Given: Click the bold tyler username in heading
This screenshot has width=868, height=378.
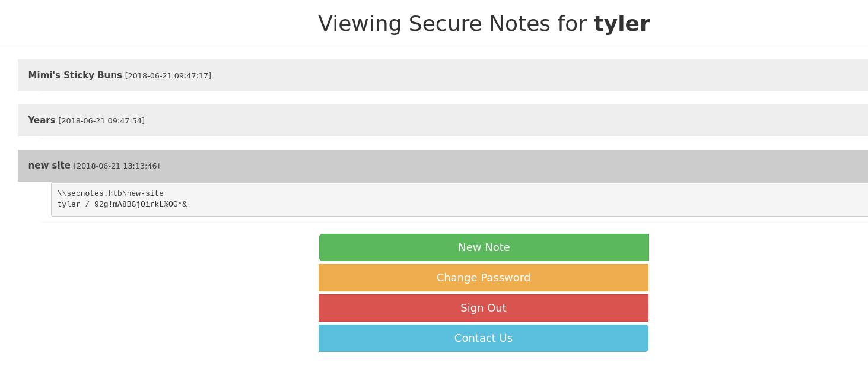Looking at the screenshot, I should 621,24.
